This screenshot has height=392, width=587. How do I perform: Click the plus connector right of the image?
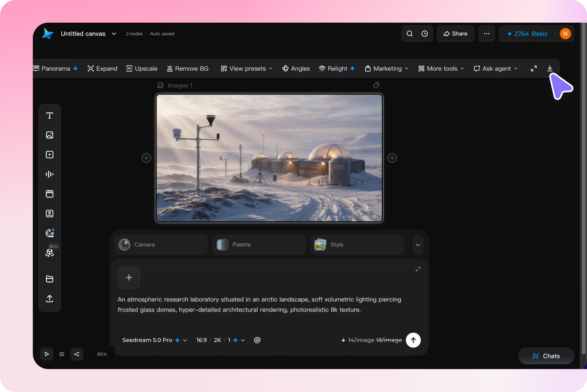[x=392, y=158]
